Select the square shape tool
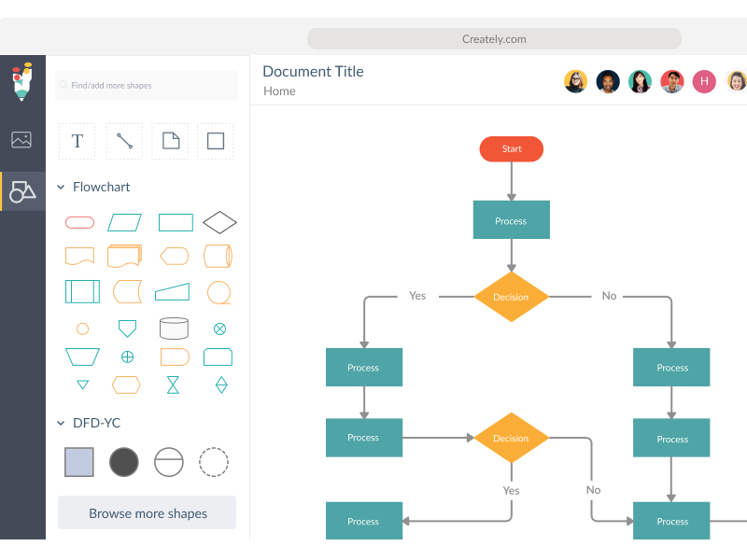The image size is (747, 560). pos(216,141)
